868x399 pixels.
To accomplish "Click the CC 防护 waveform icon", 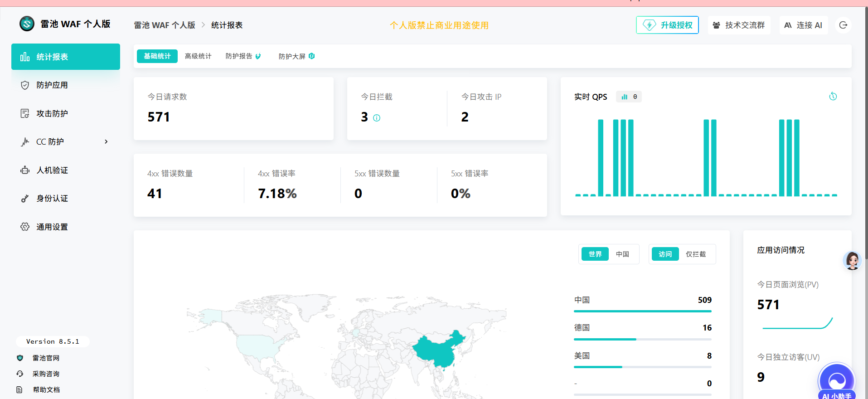I will click(x=25, y=142).
